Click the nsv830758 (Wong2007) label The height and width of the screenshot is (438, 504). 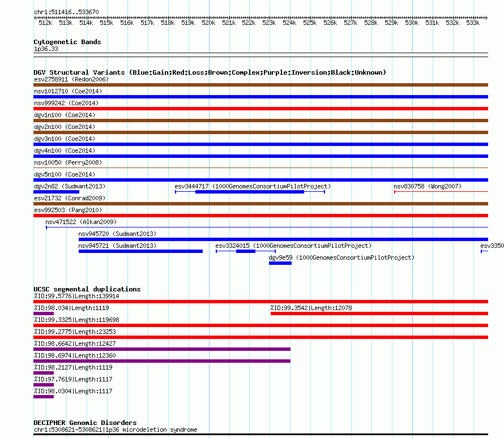428,186
